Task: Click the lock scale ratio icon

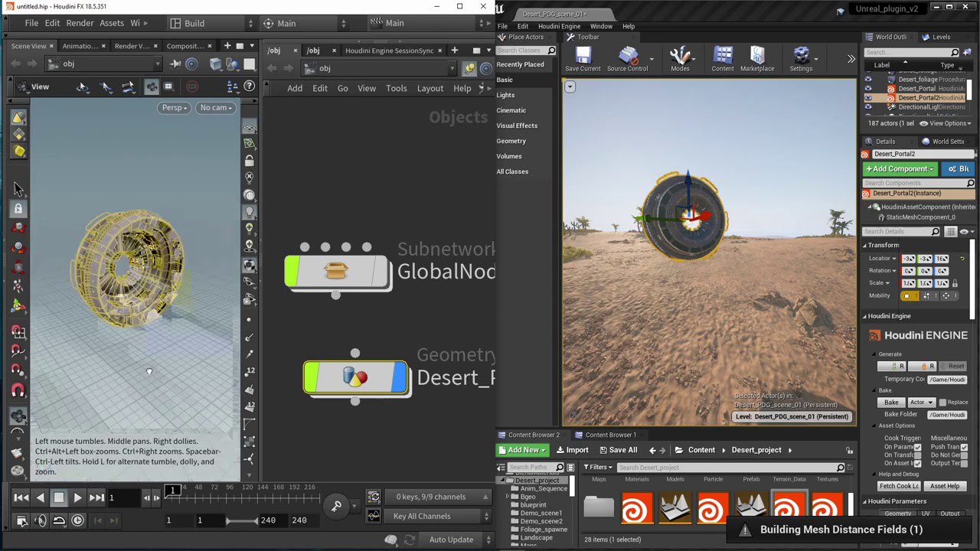Action: point(955,283)
